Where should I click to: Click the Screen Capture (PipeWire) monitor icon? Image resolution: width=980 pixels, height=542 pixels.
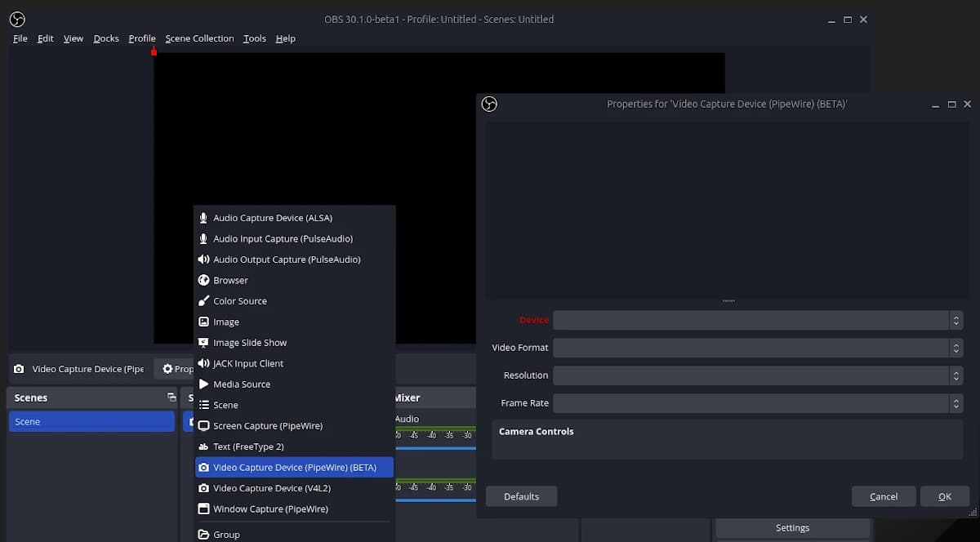point(203,425)
